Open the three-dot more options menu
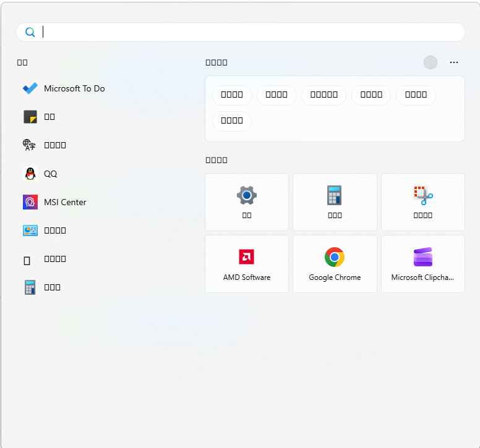Viewport: 480px width, 448px height. [x=453, y=62]
